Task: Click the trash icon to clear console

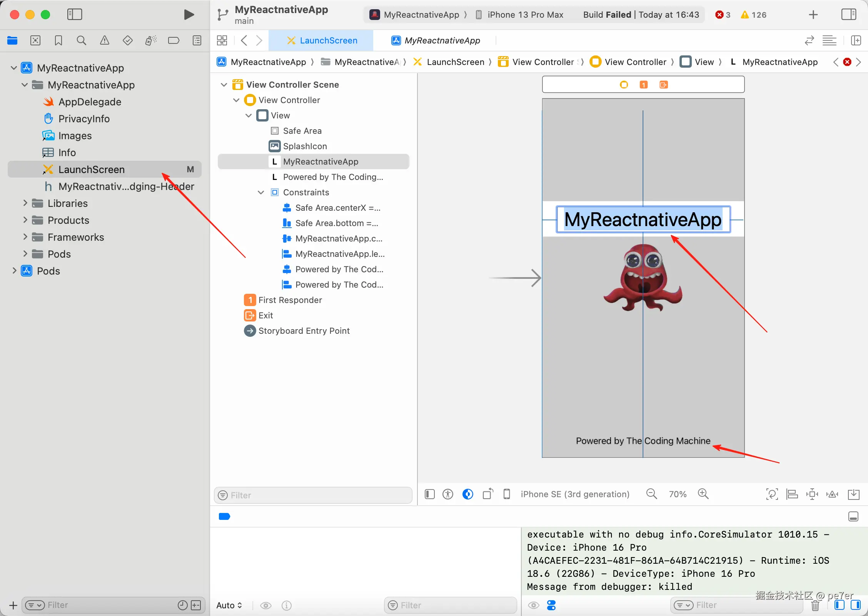Action: [x=815, y=606]
